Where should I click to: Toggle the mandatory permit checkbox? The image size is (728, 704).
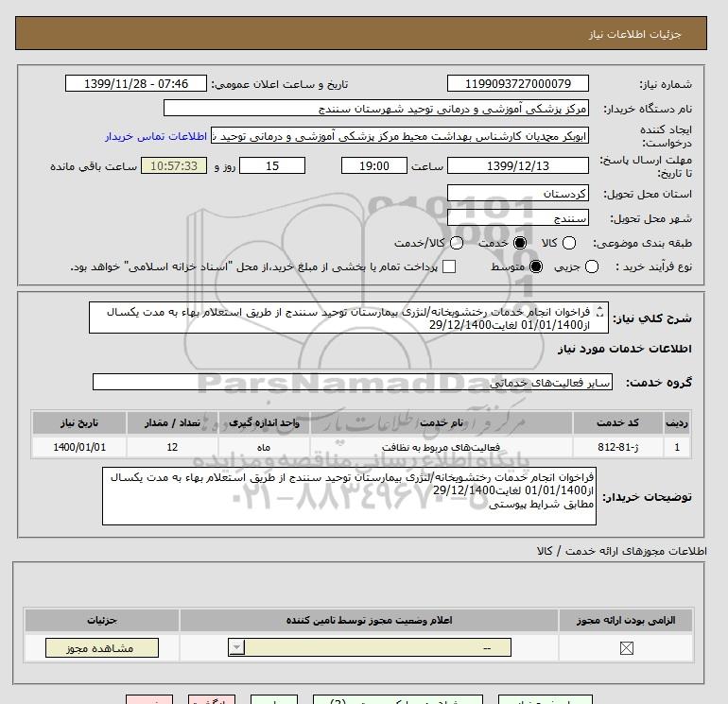(x=626, y=648)
